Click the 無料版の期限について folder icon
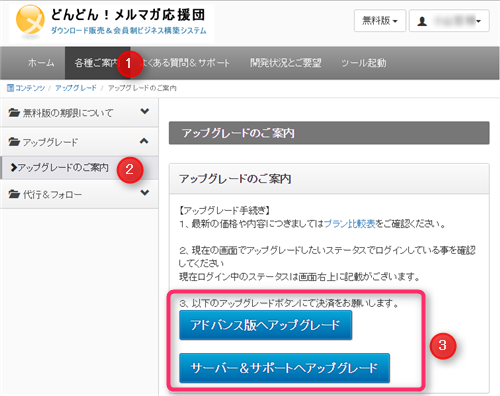This screenshot has width=500, height=396. (x=14, y=113)
